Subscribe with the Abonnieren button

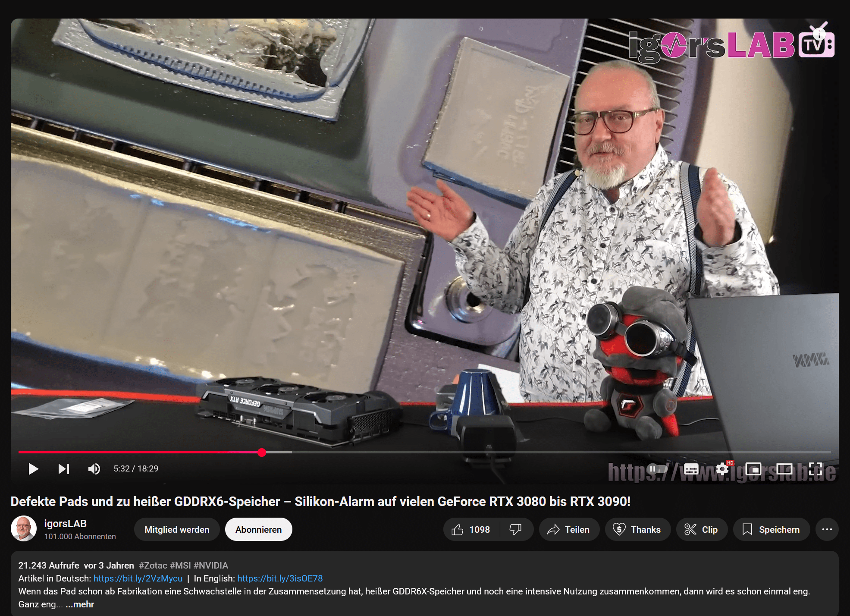pos(258,529)
